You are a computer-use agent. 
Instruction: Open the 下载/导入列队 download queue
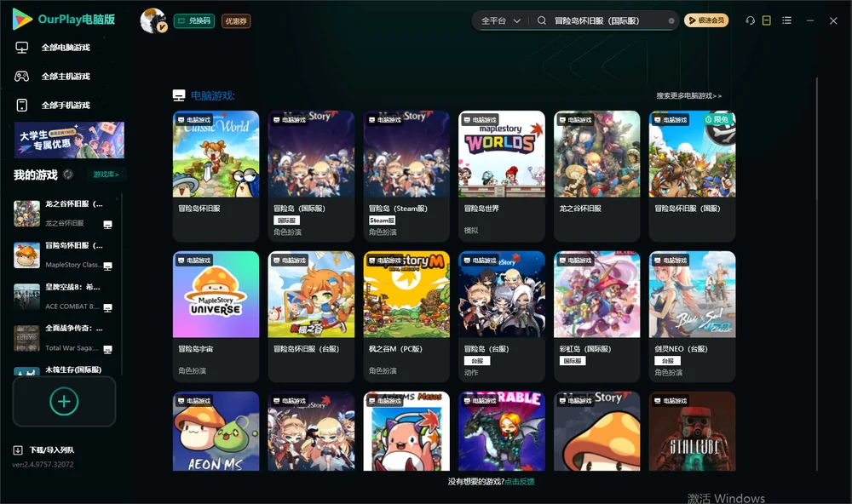pos(44,450)
